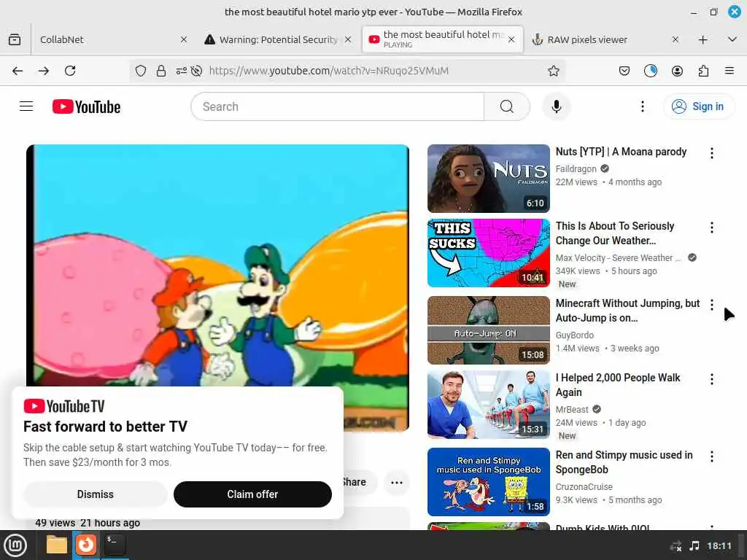Go forward with browser forward arrow
This screenshot has height=560, width=747.
[44, 71]
